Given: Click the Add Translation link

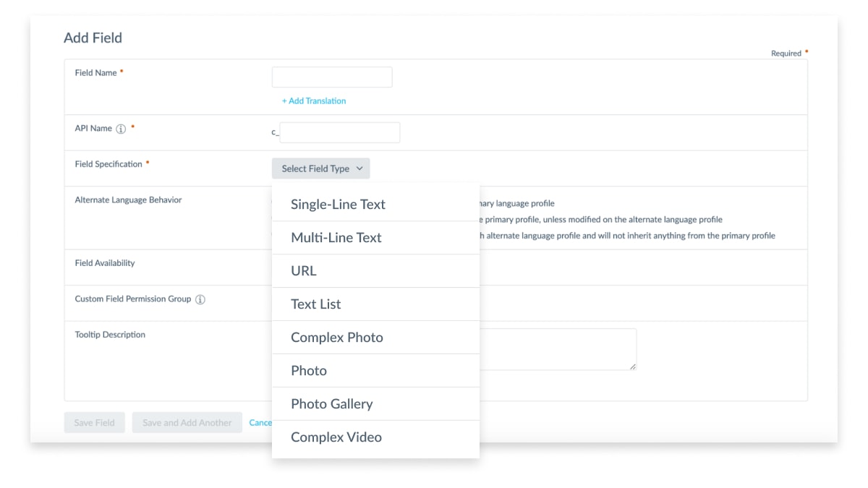Looking at the screenshot, I should click(x=314, y=101).
